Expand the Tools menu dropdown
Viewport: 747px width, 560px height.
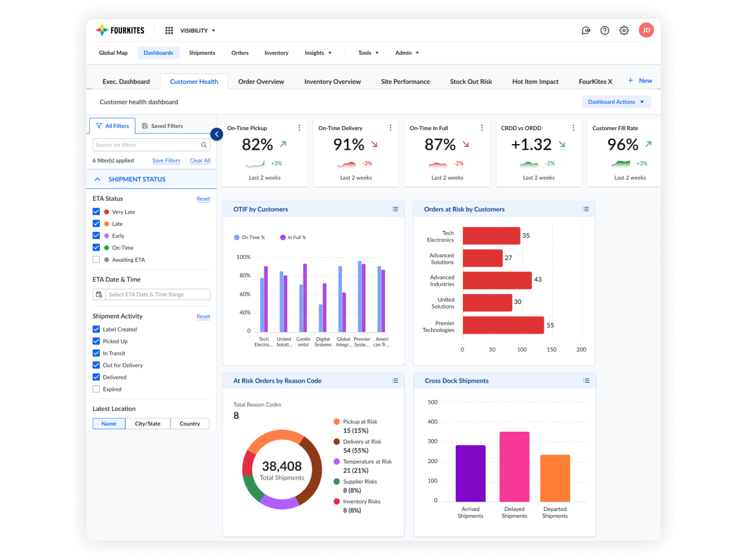pyautogui.click(x=368, y=52)
